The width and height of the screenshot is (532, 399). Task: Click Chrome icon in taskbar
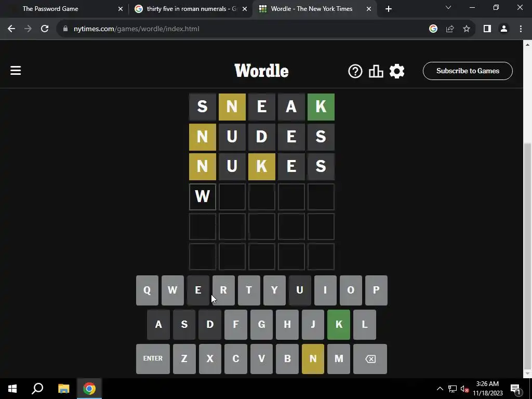(x=89, y=389)
